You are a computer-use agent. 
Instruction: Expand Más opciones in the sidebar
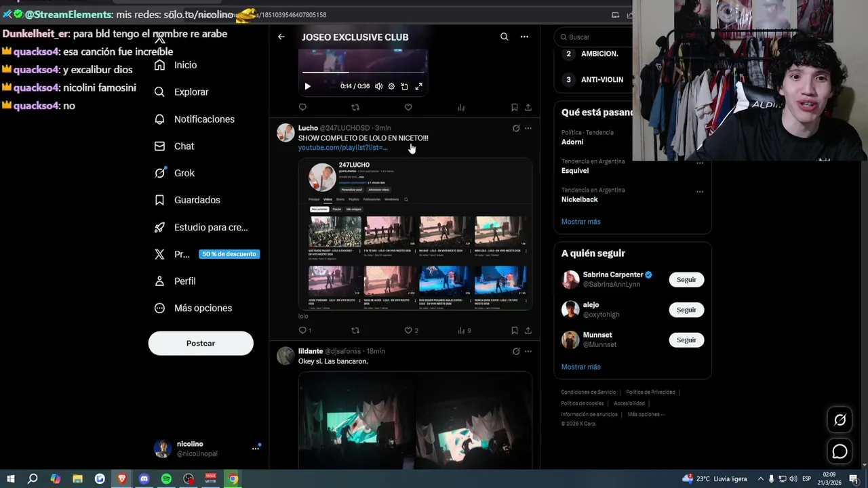(x=193, y=308)
